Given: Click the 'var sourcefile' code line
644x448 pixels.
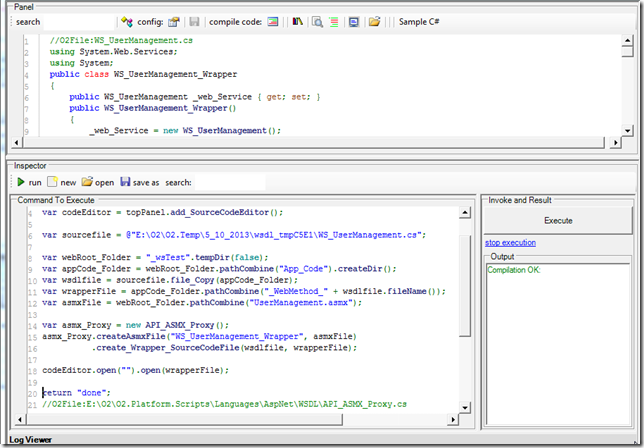Looking at the screenshot, I should (234, 235).
